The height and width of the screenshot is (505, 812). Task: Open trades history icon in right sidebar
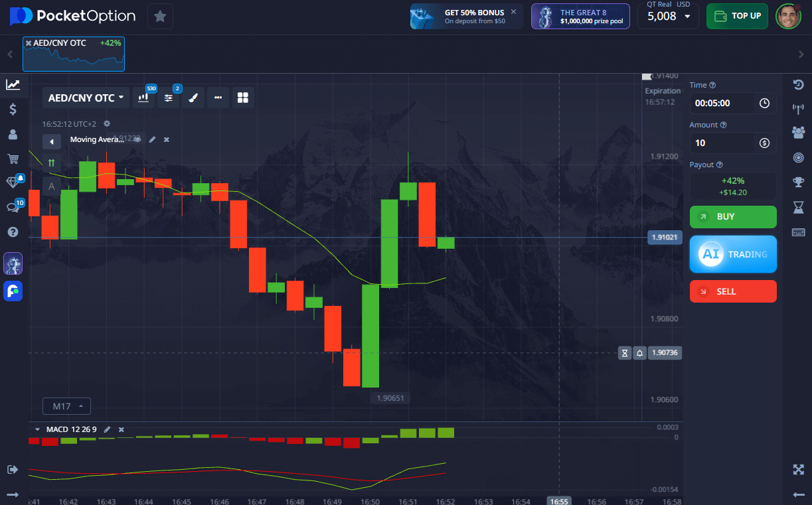pos(798,84)
